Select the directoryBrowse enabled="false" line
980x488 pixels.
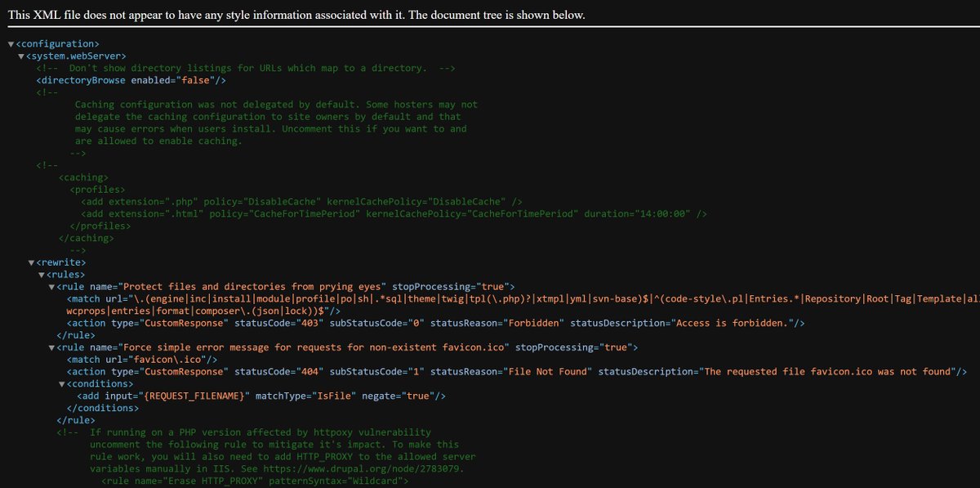click(131, 80)
